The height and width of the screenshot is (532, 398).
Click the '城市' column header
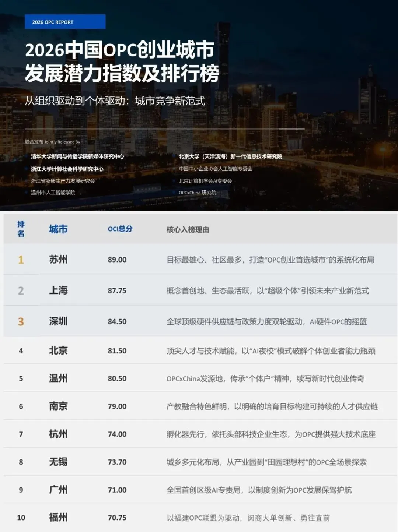[x=58, y=229]
